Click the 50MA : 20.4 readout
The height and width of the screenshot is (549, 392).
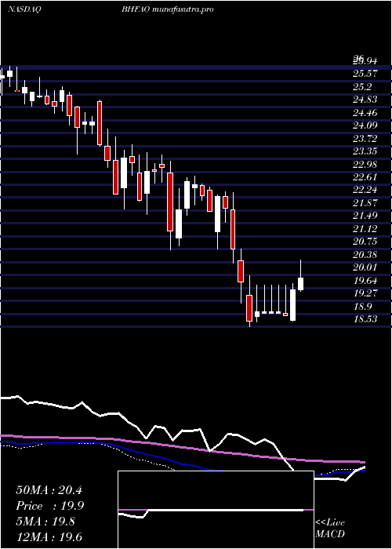(49, 490)
